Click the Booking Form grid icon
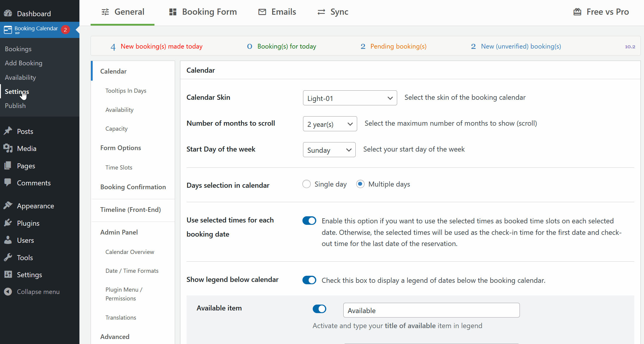 click(x=173, y=12)
